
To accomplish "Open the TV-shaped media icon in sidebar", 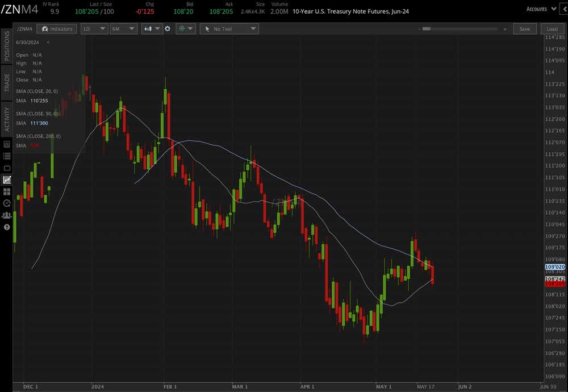I will click(6, 168).
